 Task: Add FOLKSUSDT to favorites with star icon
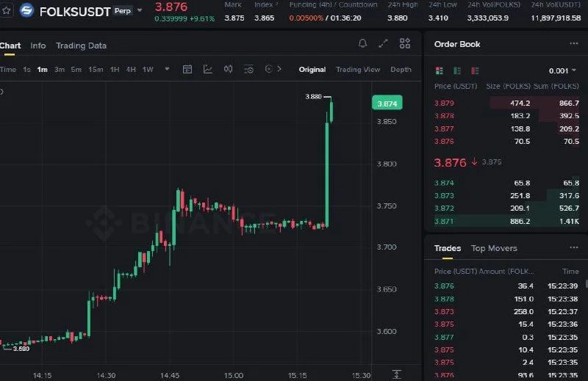tap(6, 10)
